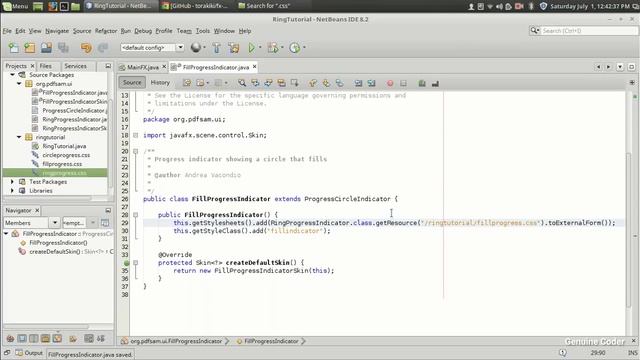Click Find Next Occurrence icon
Screen dimensions: 640x360
point(268,83)
